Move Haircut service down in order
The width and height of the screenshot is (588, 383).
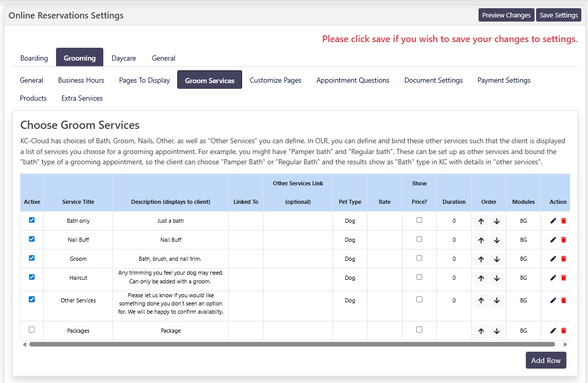tap(497, 278)
